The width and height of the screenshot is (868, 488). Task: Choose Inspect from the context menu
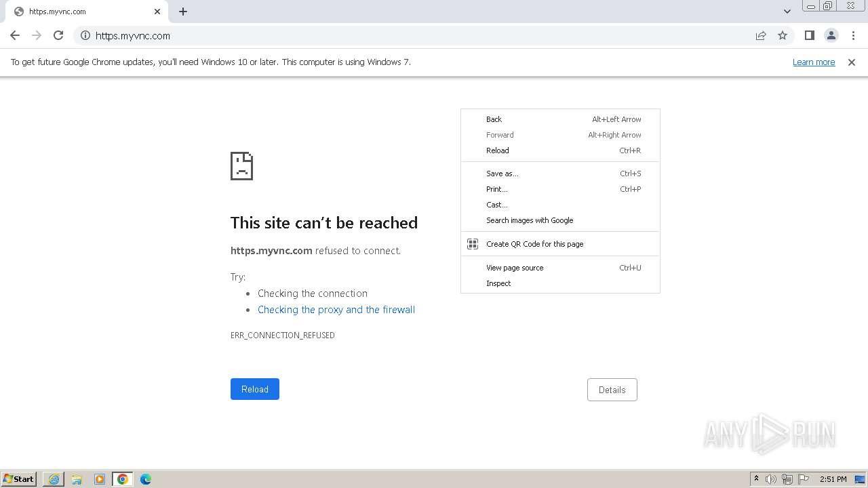[x=560, y=283]
